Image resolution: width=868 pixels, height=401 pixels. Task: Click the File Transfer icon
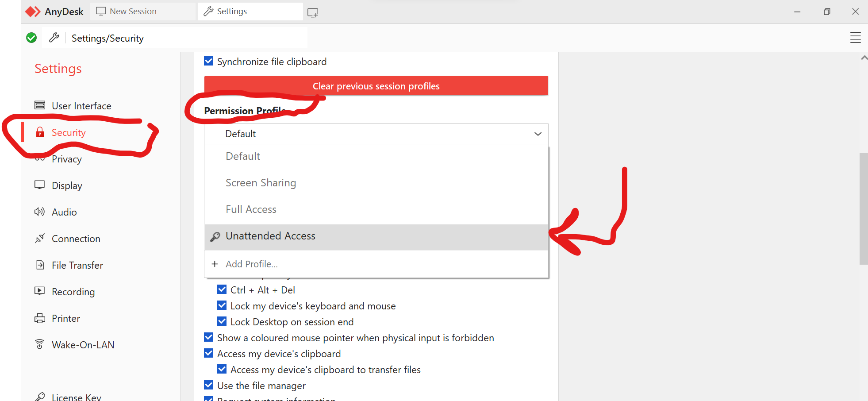(40, 265)
